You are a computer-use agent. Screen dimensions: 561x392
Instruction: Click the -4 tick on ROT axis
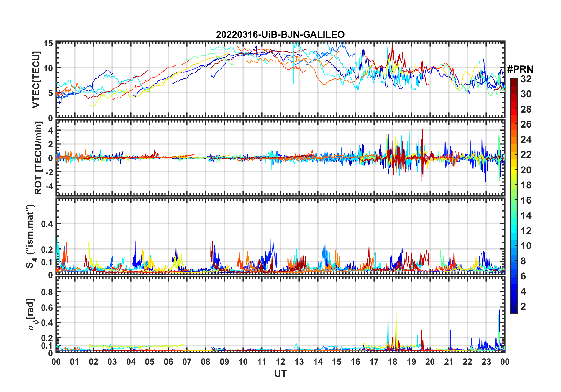click(x=49, y=186)
